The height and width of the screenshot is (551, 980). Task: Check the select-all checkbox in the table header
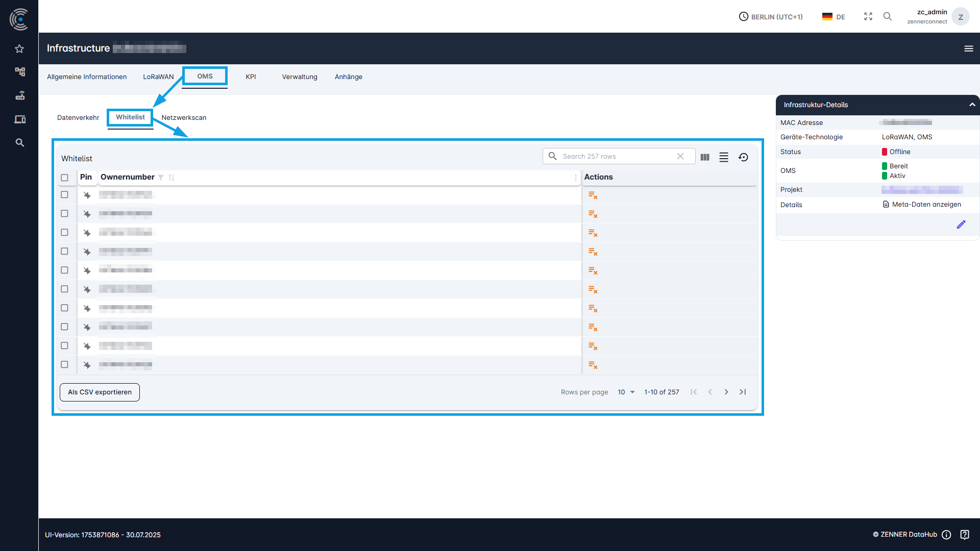(x=65, y=178)
